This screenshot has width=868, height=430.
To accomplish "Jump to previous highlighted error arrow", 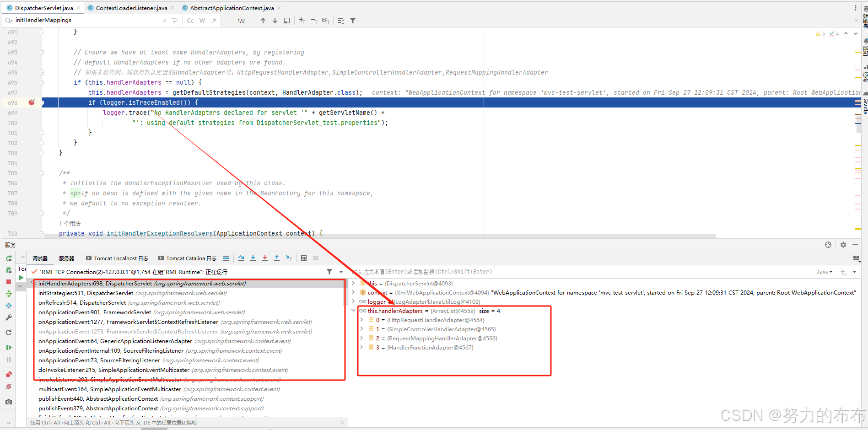I will (846, 33).
